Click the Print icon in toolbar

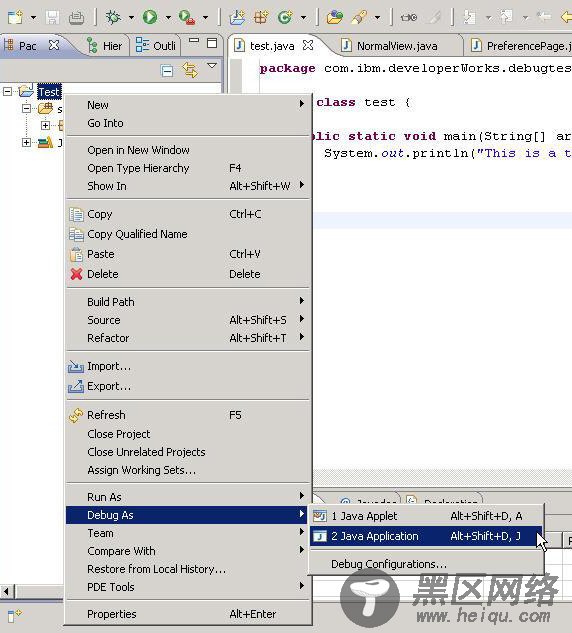[x=76, y=17]
